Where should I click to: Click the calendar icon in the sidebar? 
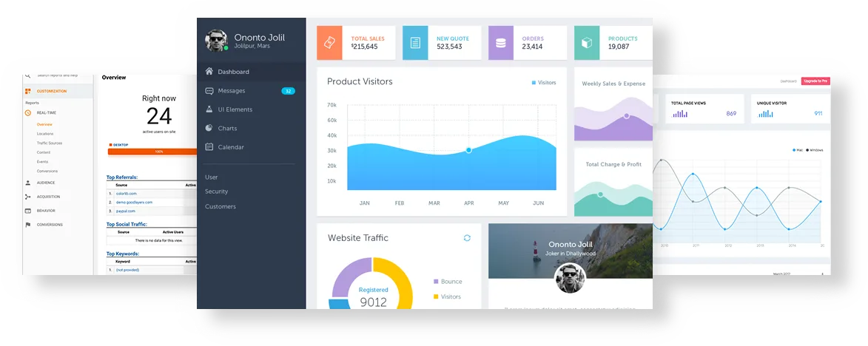point(209,147)
